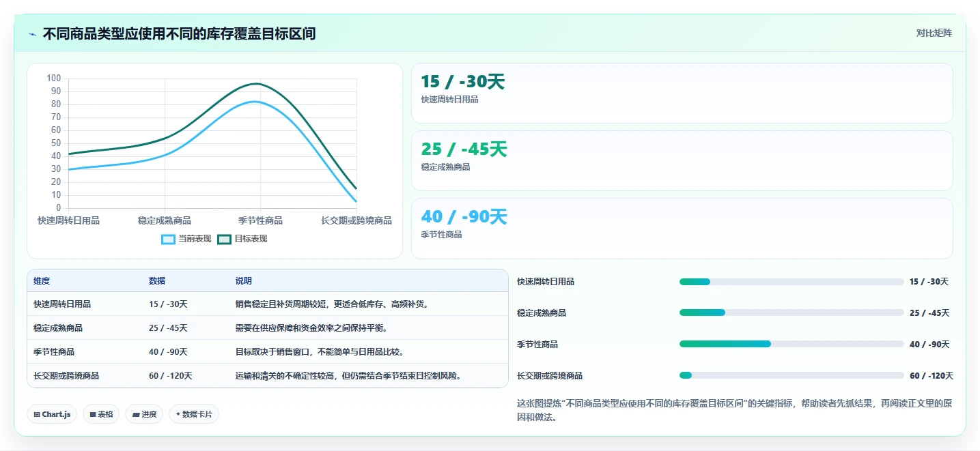The width and height of the screenshot is (980, 451).
Task: Toggle the 当前表现 legend series
Action: [x=186, y=239]
